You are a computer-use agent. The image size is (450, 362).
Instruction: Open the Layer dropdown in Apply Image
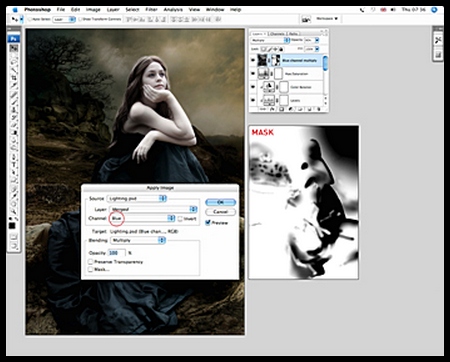(x=154, y=209)
